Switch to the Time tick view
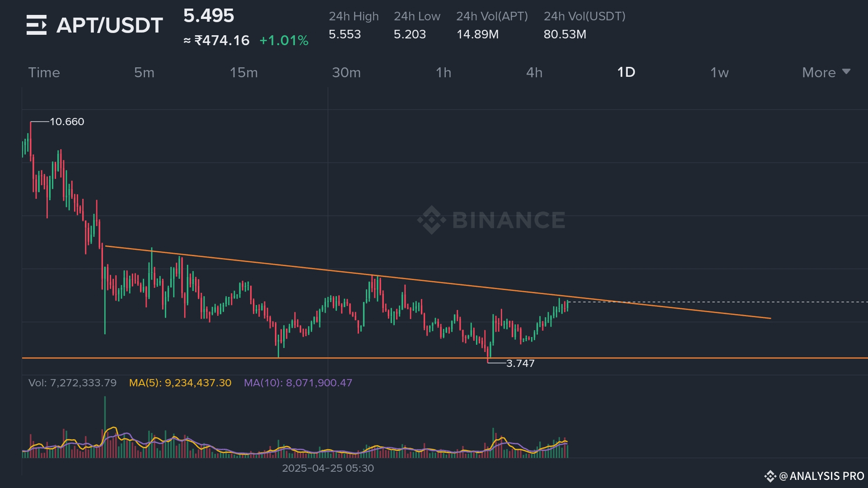This screenshot has width=868, height=488. tap(44, 72)
